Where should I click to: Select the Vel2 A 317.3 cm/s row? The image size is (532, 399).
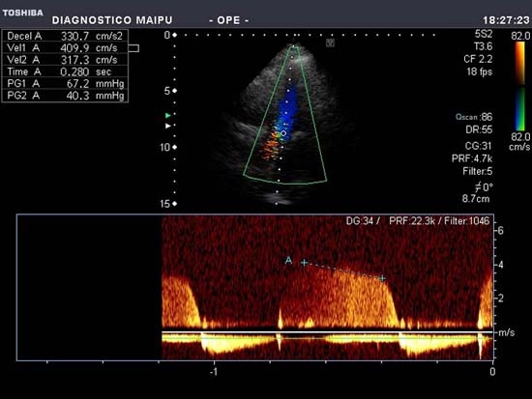click(65, 60)
